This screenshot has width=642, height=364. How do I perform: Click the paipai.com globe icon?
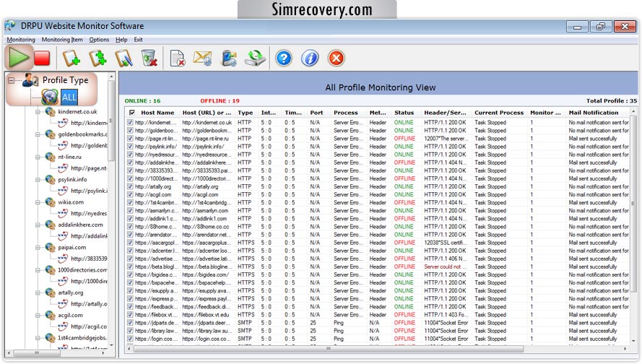pyautogui.click(x=50, y=247)
